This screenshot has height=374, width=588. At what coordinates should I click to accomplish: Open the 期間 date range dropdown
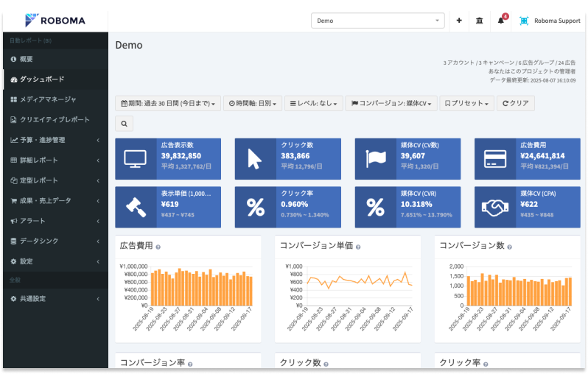click(168, 104)
